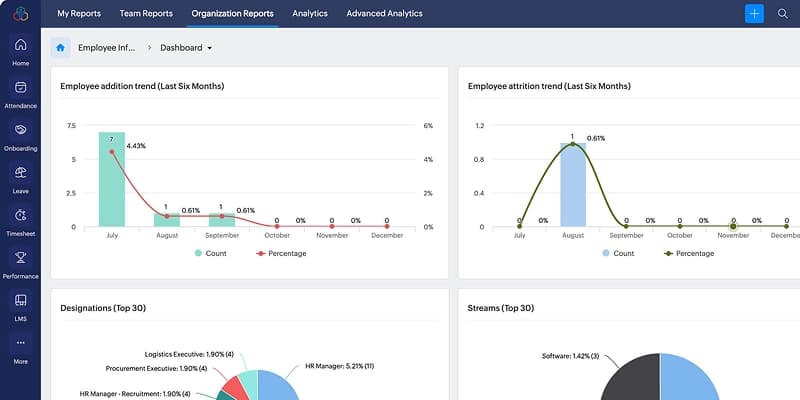Open the Analytics tab
800x400 pixels.
click(x=310, y=13)
